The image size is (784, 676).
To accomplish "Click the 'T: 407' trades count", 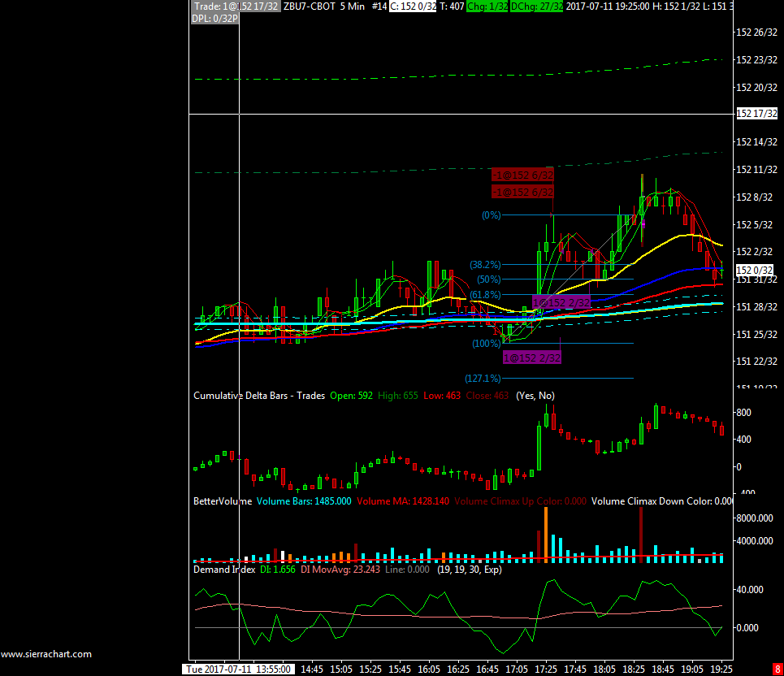I will click(x=452, y=6).
